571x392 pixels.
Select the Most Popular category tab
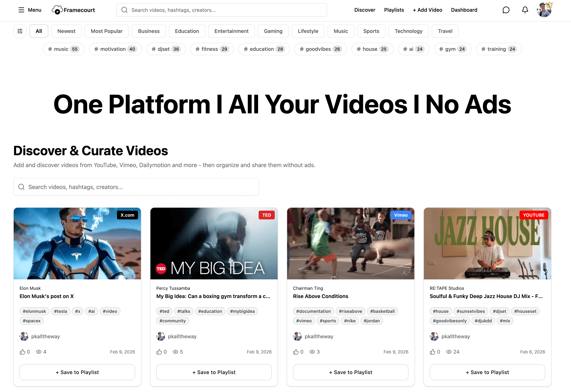(106, 31)
